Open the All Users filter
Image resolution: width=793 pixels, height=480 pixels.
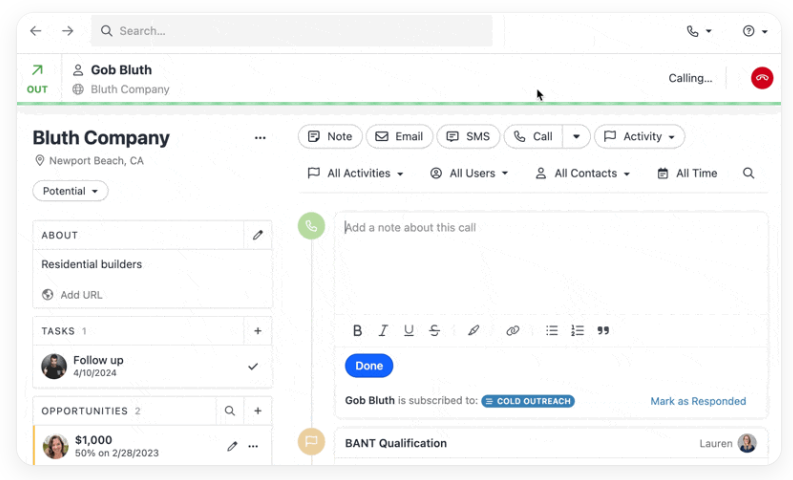click(x=469, y=173)
